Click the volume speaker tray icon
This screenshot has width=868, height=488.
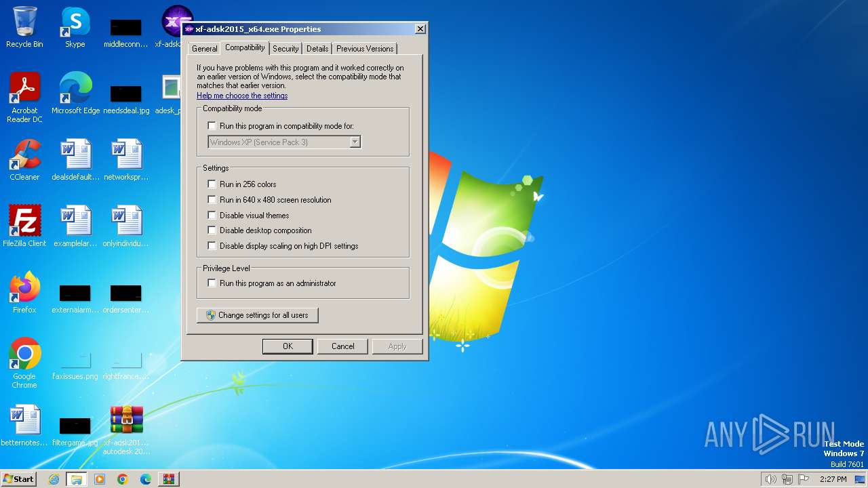tap(770, 479)
